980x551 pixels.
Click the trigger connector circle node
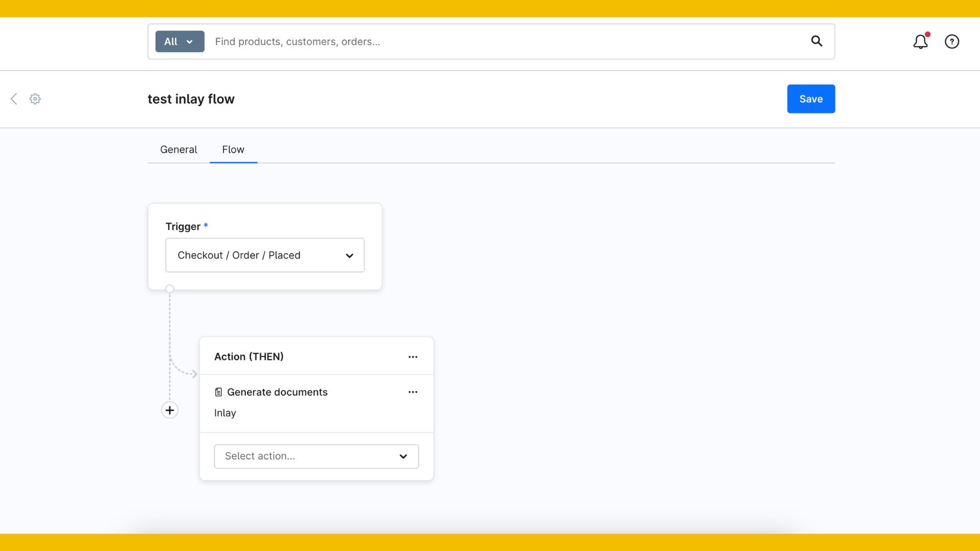170,289
